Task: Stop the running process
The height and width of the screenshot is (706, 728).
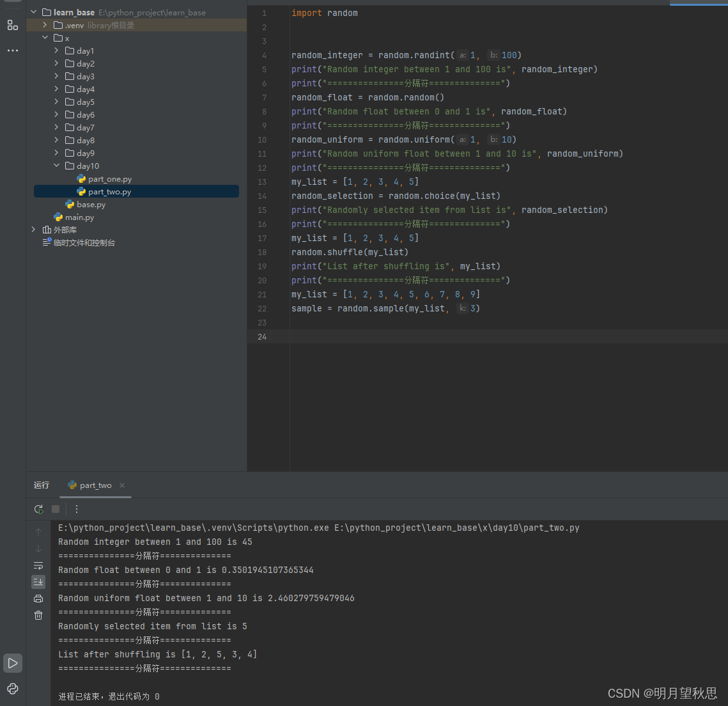Action: pos(56,509)
